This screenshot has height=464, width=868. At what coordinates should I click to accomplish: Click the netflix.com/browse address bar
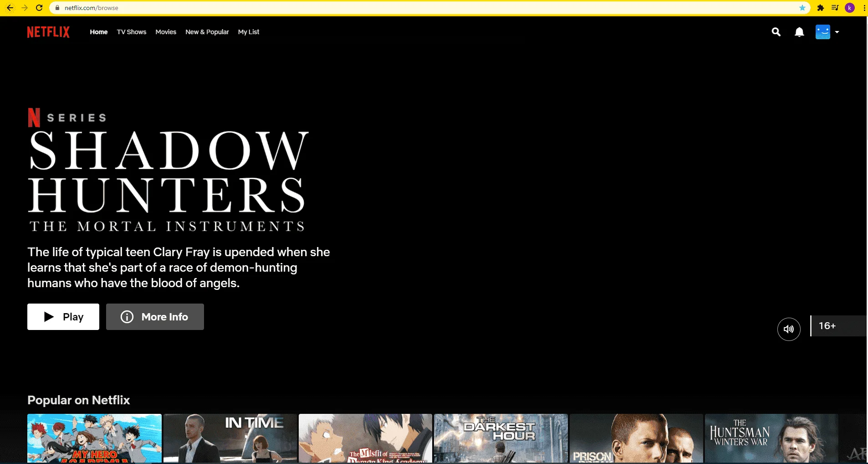pyautogui.click(x=429, y=8)
